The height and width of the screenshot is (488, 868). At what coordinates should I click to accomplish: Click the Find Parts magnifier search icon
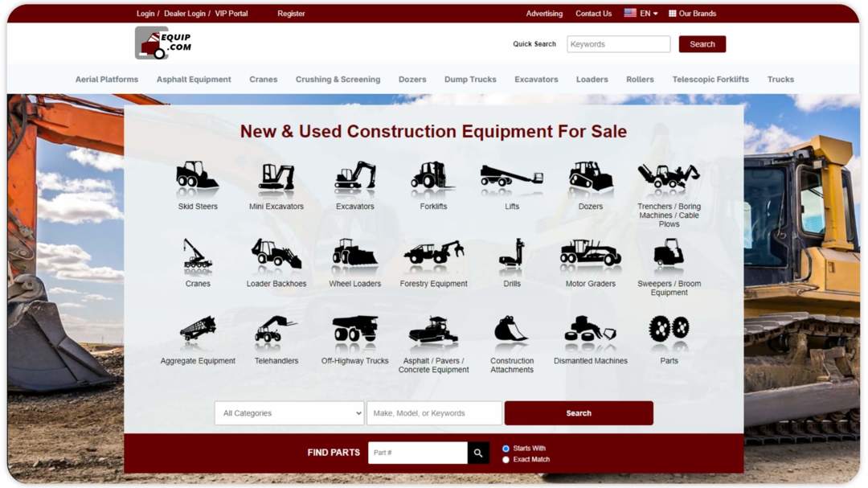tap(477, 453)
